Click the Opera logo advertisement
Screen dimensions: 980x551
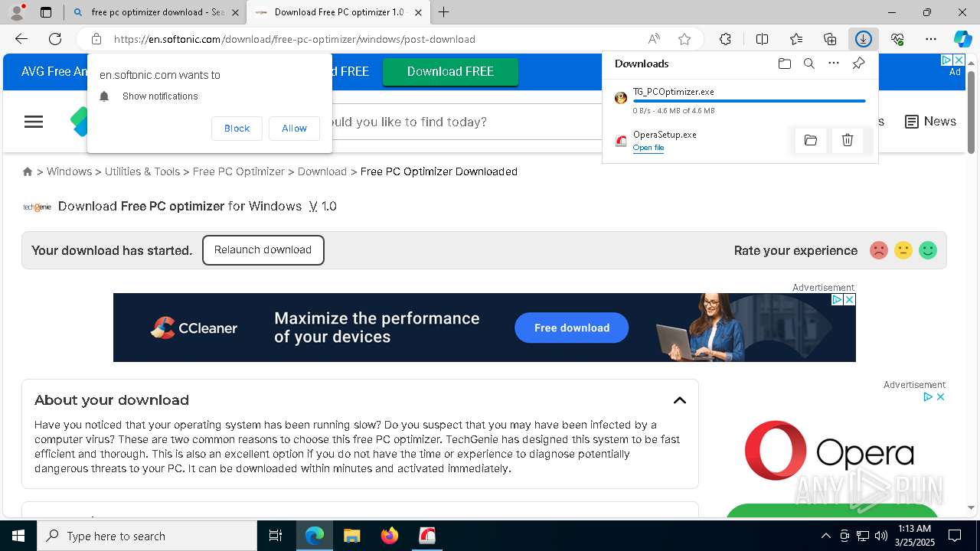829,452
